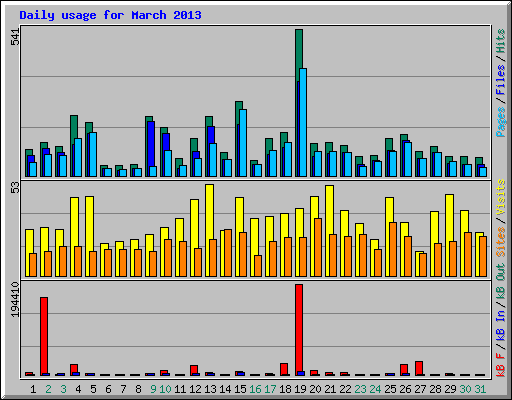Image resolution: width=512 pixels, height=400 pixels.
Task: Click green weekend day label '23'
Action: pyautogui.click(x=360, y=389)
